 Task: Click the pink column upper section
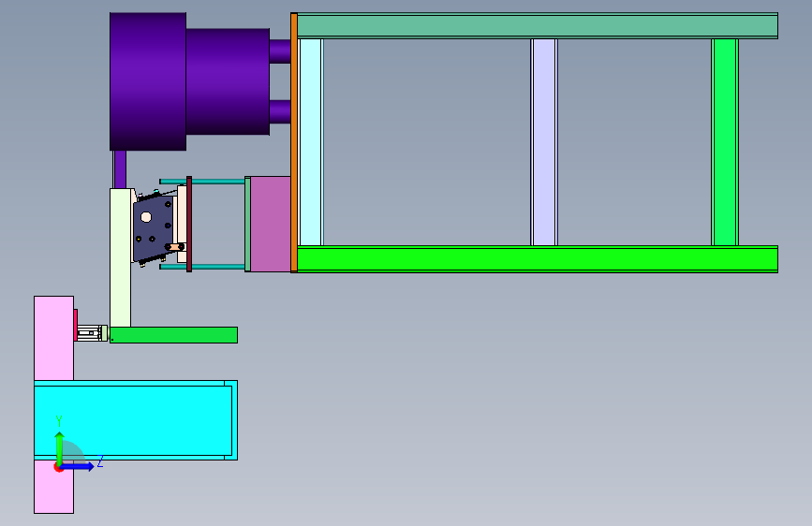tap(54, 338)
